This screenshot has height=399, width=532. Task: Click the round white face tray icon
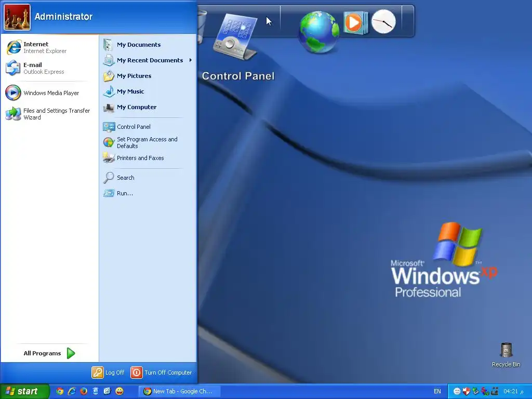click(x=457, y=391)
